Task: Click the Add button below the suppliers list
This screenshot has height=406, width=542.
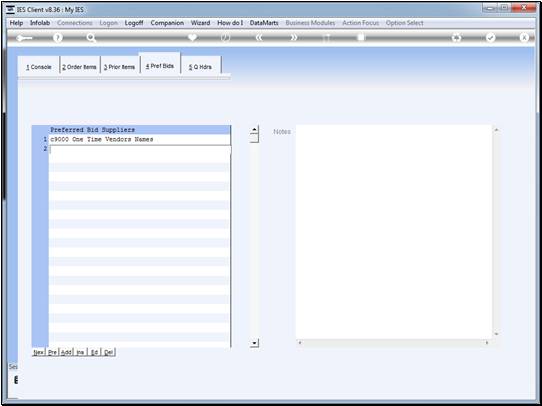Action: (x=66, y=352)
